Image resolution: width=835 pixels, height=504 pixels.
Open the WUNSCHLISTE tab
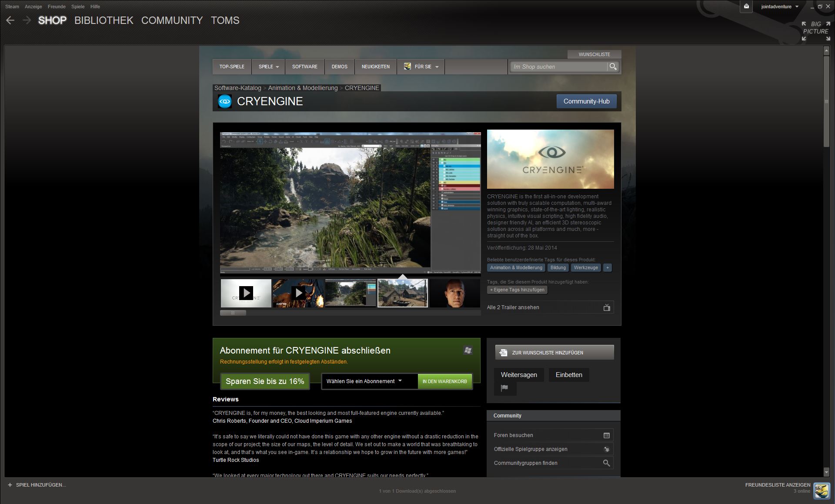click(594, 54)
